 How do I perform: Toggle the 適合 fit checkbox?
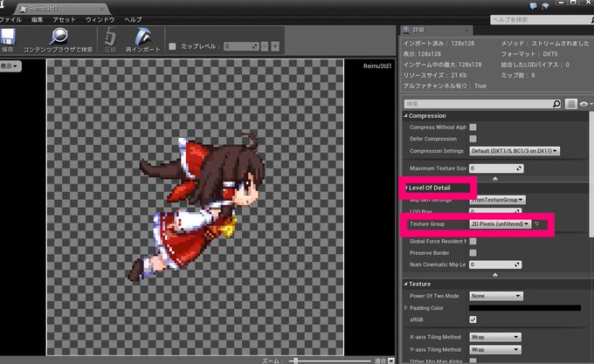click(x=391, y=361)
